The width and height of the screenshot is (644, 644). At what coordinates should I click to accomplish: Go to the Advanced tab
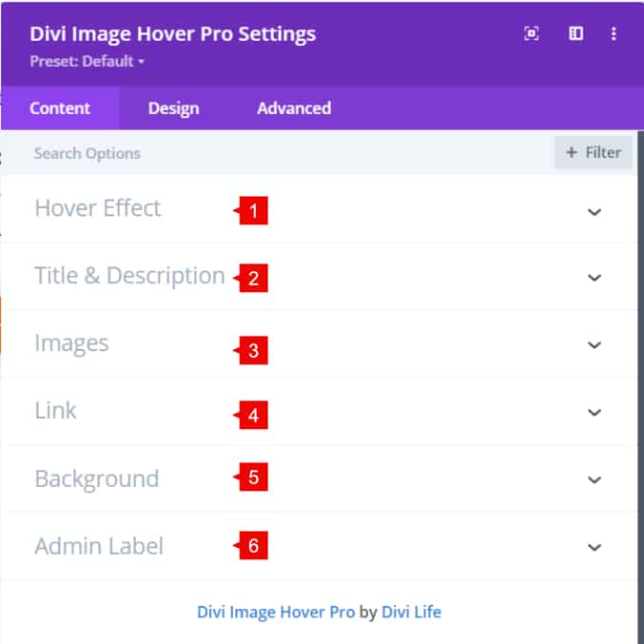[294, 108]
